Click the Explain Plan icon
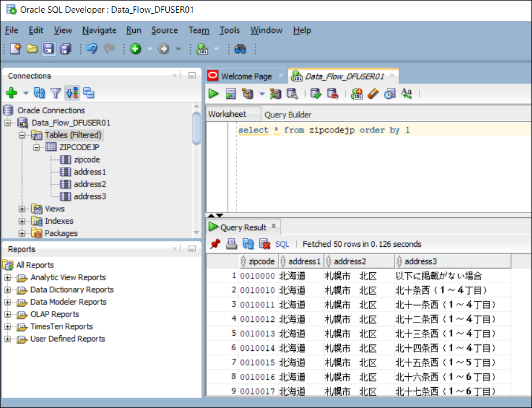This screenshot has height=408, width=532. (248, 94)
